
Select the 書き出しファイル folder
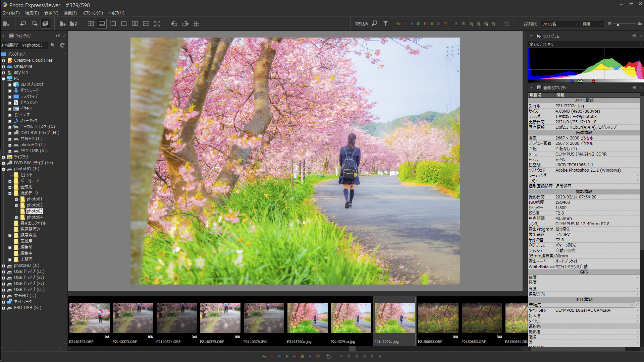click(33, 223)
